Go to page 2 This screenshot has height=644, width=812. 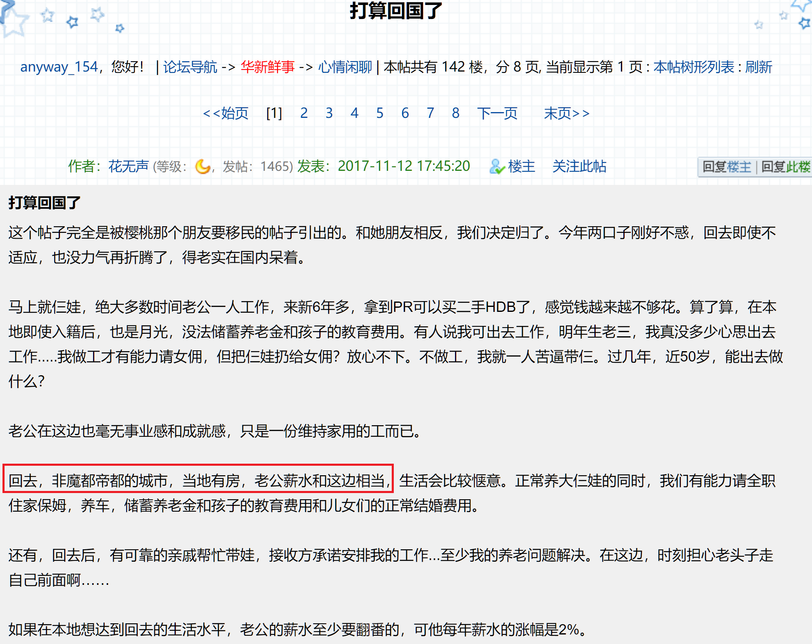(304, 113)
